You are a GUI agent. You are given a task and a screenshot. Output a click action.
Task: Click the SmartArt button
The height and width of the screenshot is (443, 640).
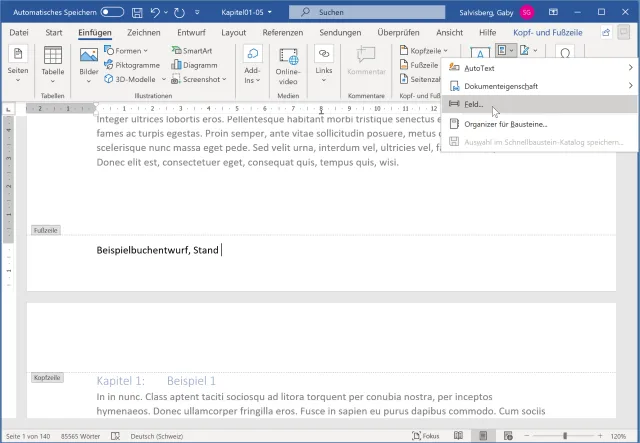point(192,51)
